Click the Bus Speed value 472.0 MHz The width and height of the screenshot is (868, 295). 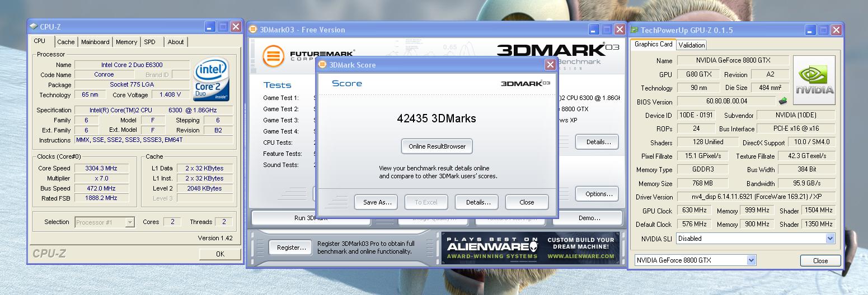[101, 188]
